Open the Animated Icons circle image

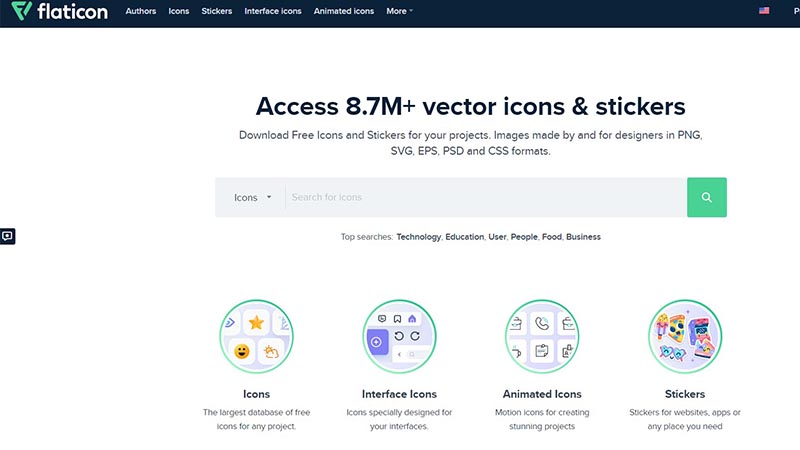click(x=542, y=336)
